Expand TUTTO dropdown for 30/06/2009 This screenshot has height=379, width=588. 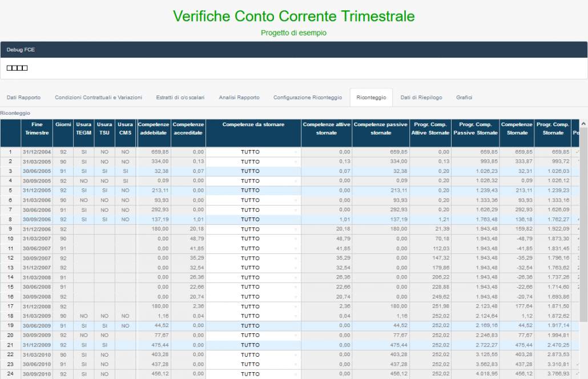(x=253, y=326)
